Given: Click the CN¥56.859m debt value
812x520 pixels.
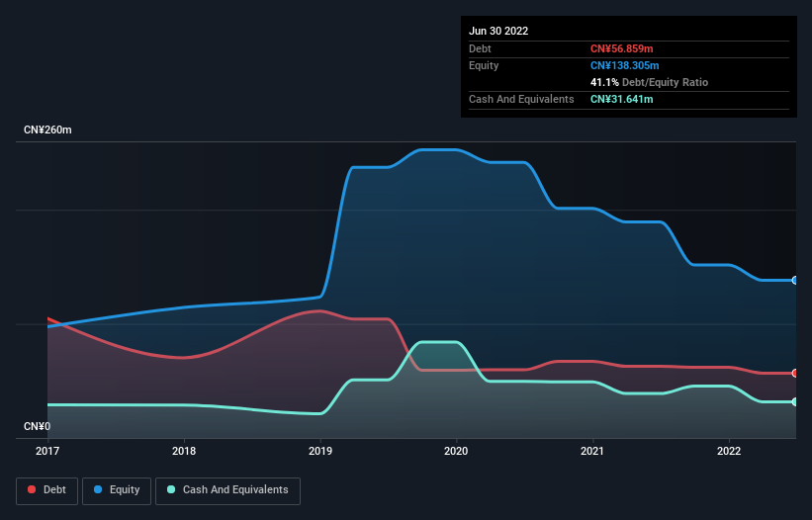Looking at the screenshot, I should click(x=621, y=48).
